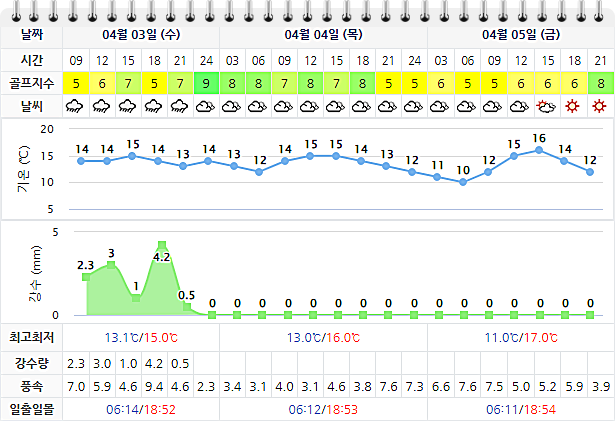
Task: Click the sunny icon for April 5 at 21
Action: point(599,106)
